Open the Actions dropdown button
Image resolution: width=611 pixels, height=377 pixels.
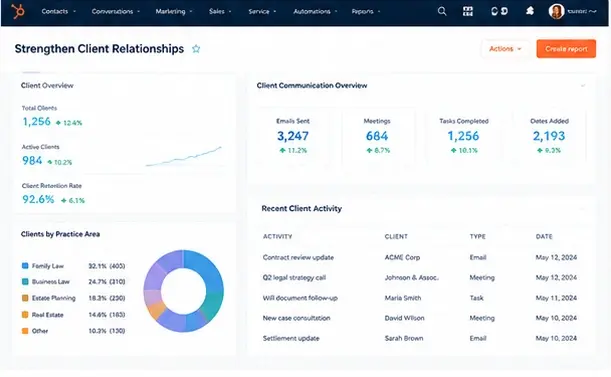click(x=505, y=49)
